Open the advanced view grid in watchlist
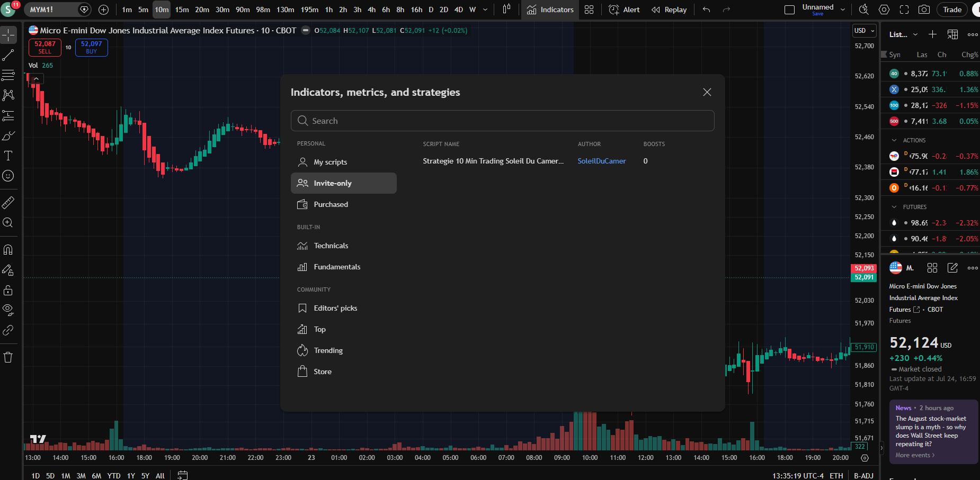This screenshot has height=480, width=980. (x=952, y=34)
